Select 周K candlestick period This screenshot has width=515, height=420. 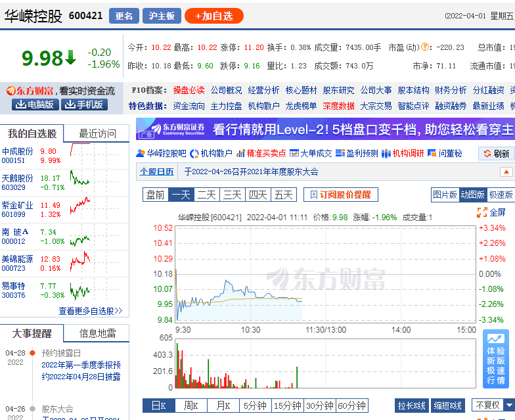click(191, 406)
